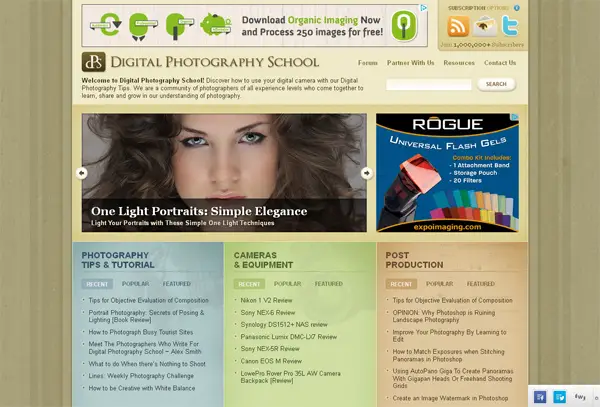Open the email newsletter envelope icon

[x=484, y=26]
